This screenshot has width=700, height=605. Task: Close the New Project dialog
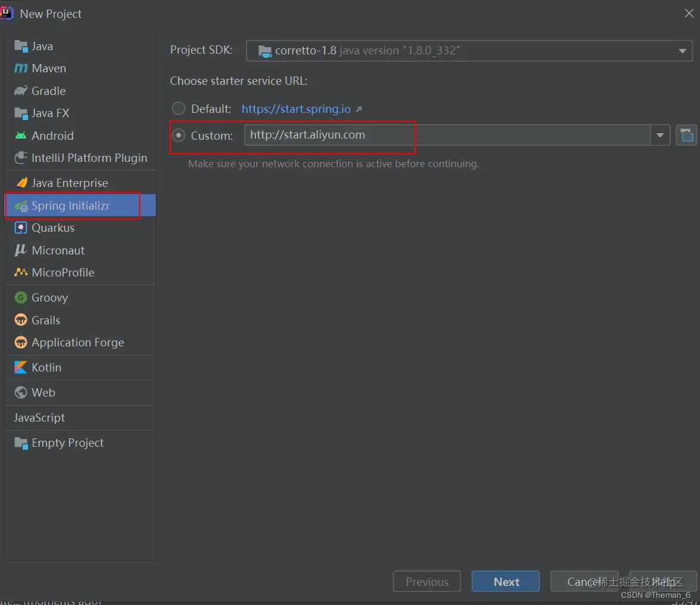click(689, 13)
